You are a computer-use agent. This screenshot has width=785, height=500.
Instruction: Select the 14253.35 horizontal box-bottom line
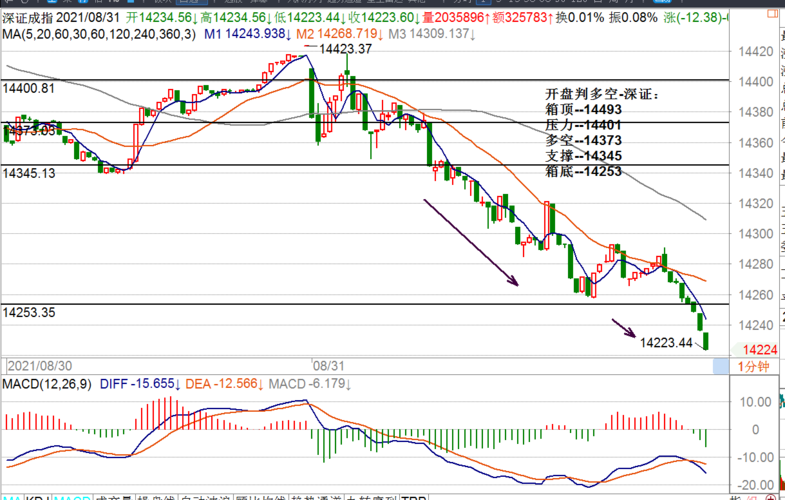pos(300,303)
